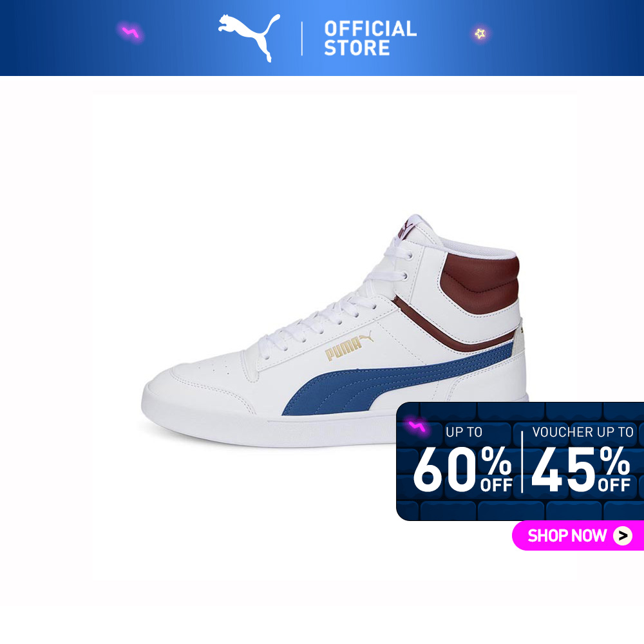Click the pink lightning icon on promo banner
Viewport: 644px width, 644px height.
[417, 427]
